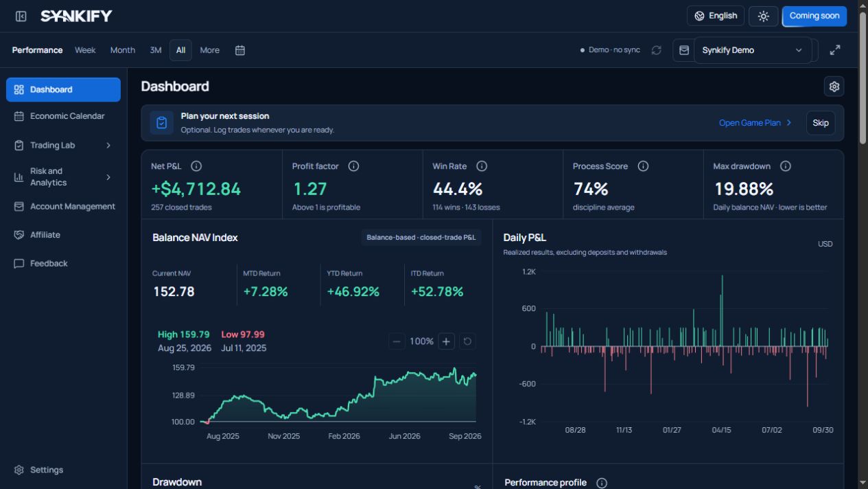Click the Balance-based closed-trade P&L badge
868x489 pixels.
click(x=421, y=238)
